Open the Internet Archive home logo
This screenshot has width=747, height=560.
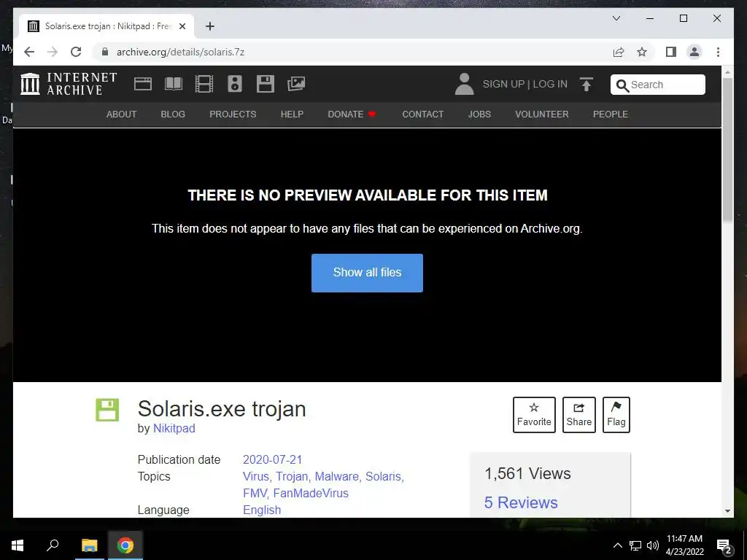pyautogui.click(x=69, y=84)
